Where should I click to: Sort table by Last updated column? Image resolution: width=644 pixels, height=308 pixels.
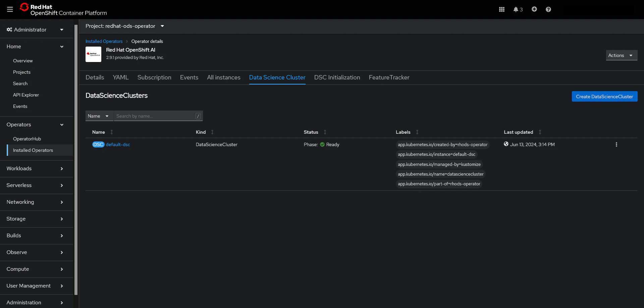[x=523, y=132]
